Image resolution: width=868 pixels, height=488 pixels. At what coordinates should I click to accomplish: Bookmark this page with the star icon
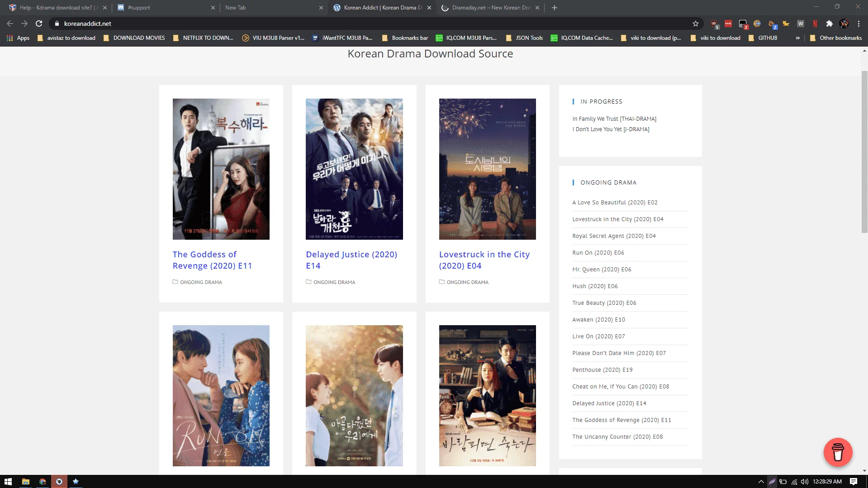696,24
